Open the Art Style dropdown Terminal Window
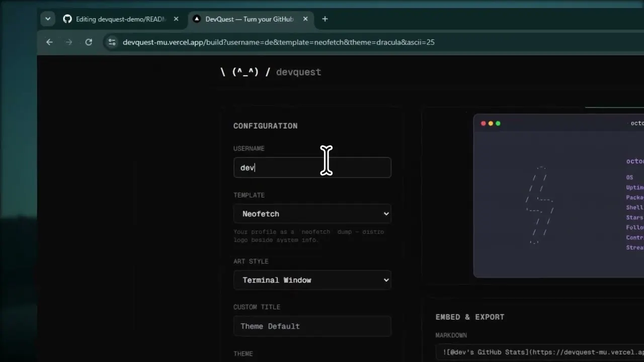Viewport: 644px width, 362px height. (x=312, y=280)
